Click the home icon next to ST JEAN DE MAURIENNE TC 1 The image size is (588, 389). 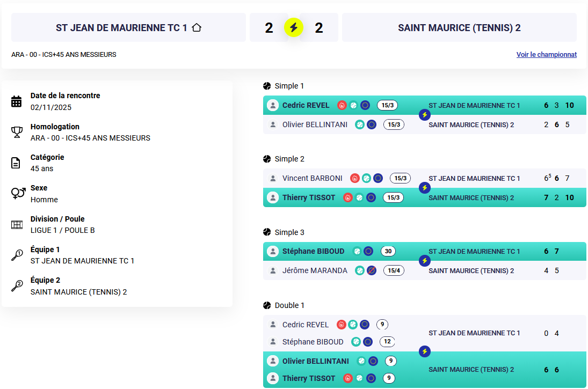point(197,27)
